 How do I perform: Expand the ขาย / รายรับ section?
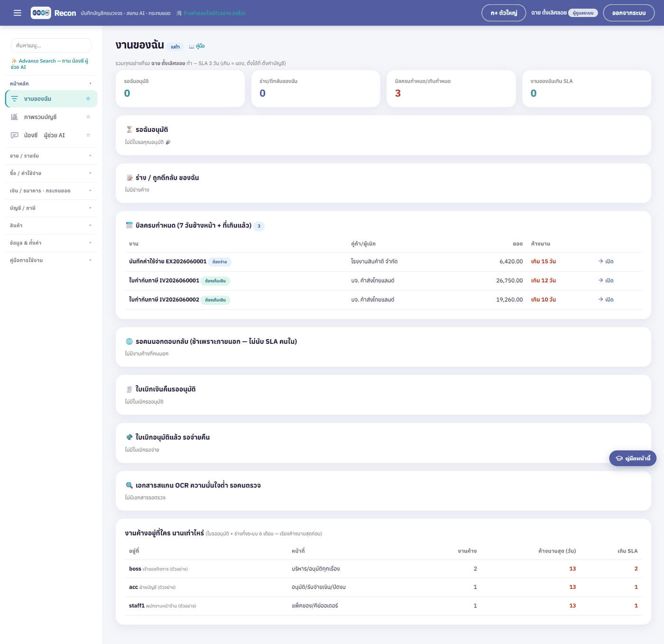pyautogui.click(x=51, y=156)
